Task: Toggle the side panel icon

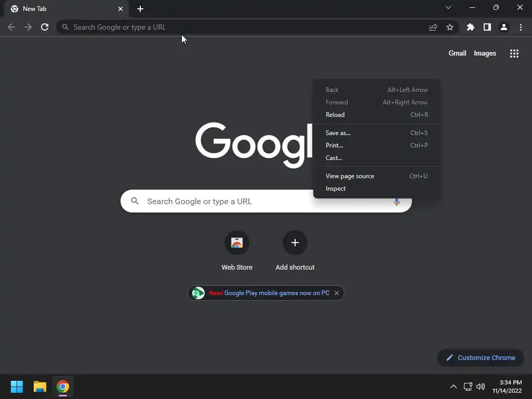Action: (x=487, y=27)
